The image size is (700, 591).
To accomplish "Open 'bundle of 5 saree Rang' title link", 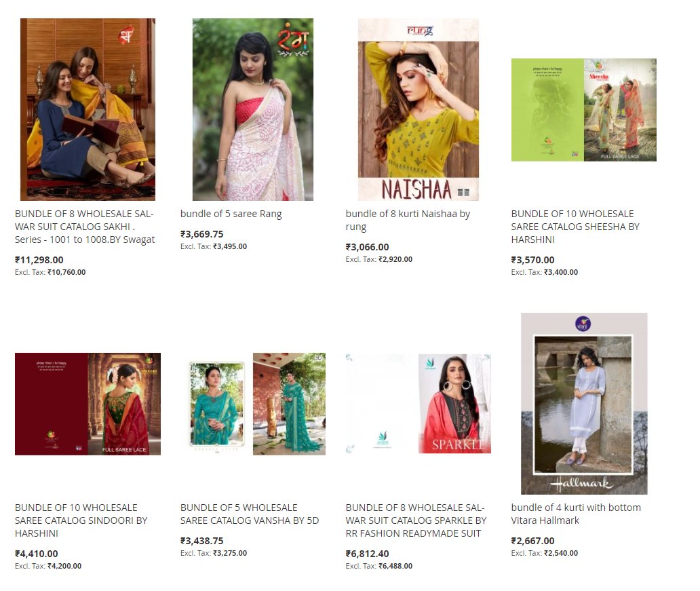I will (231, 214).
